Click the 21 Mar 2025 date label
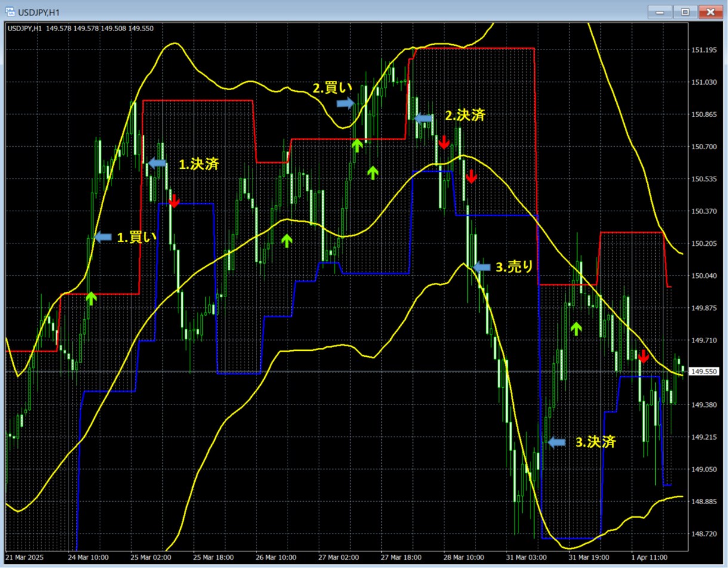The height and width of the screenshot is (568, 728). (x=26, y=557)
